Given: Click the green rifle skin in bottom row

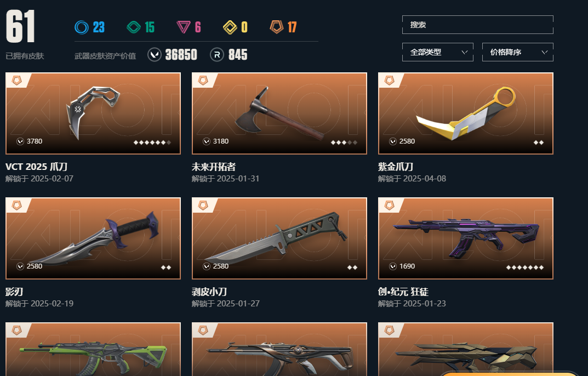Looking at the screenshot, I should (x=93, y=349).
